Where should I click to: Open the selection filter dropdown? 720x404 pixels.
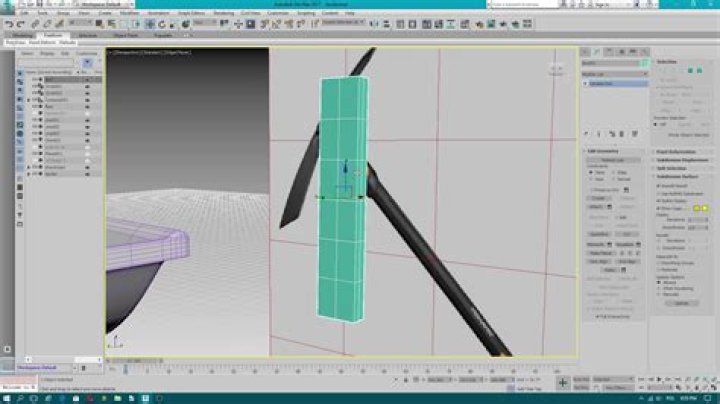click(x=80, y=23)
